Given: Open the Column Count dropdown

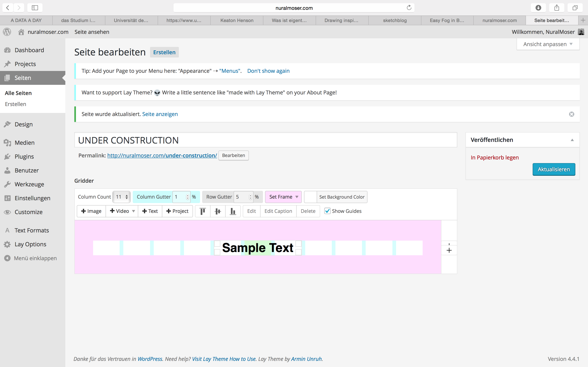Looking at the screenshot, I should 121,197.
